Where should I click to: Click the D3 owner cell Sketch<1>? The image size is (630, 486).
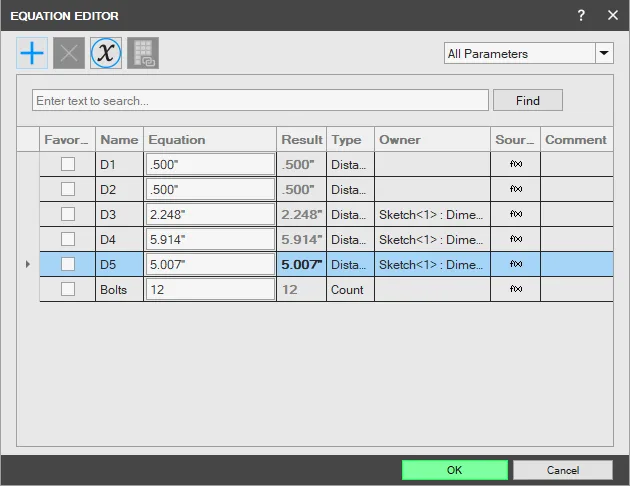tap(432, 214)
